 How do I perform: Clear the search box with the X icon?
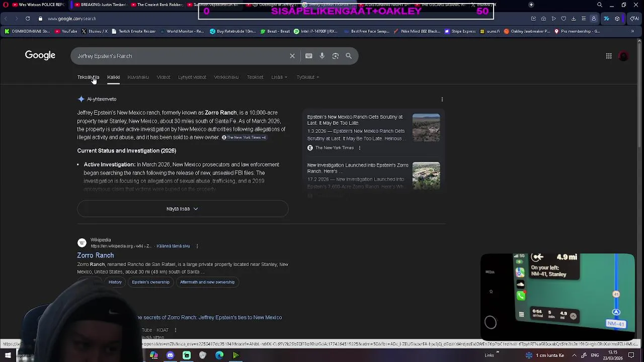click(292, 56)
